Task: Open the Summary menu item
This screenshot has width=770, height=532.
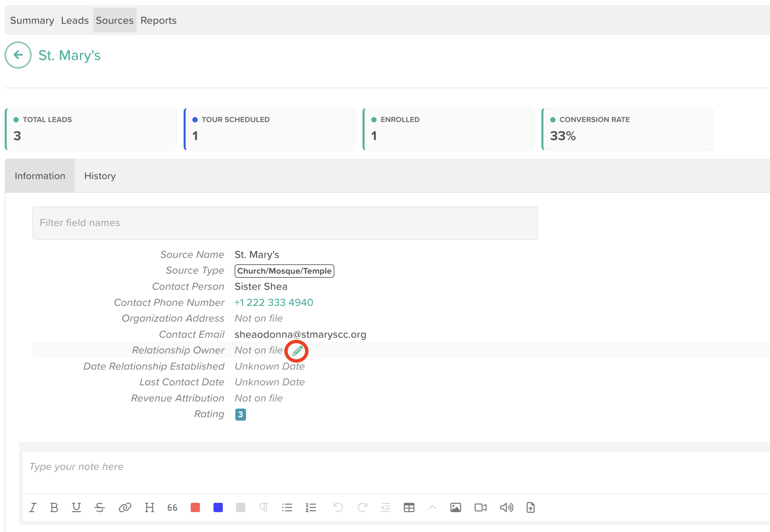Action: coord(32,20)
